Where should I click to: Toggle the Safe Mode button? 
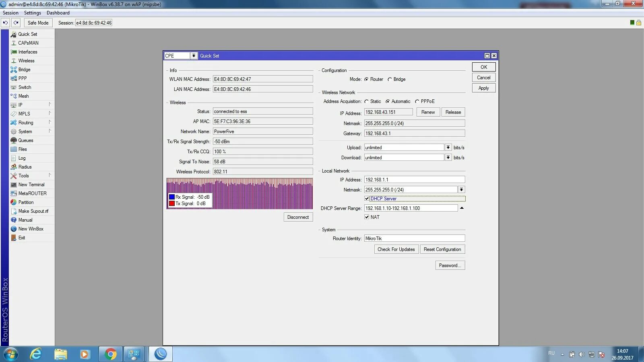[x=38, y=23]
